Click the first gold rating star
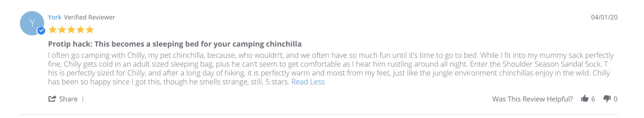644x118 pixels. point(53,30)
